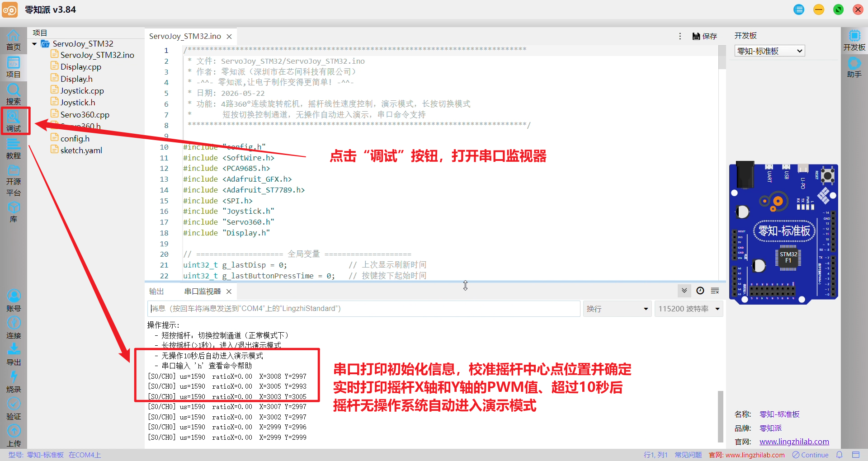The image size is (868, 461).
Task: Close the 串口监视器 tab
Action: (229, 292)
